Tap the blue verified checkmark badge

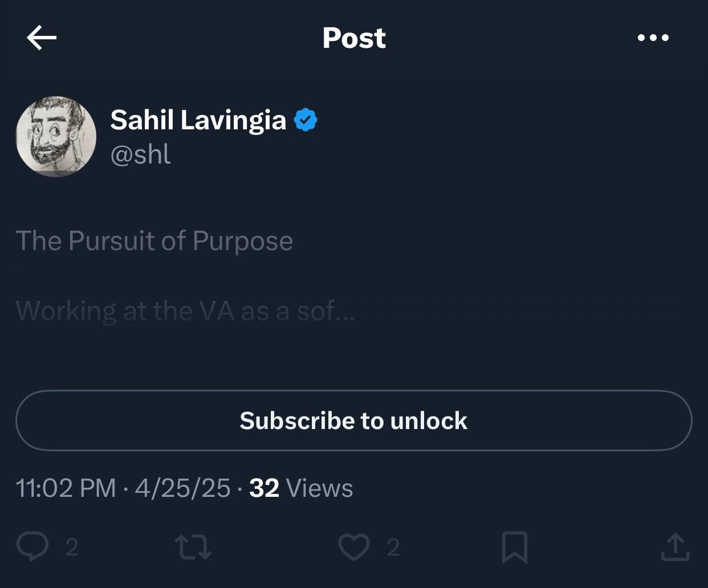pyautogui.click(x=306, y=120)
